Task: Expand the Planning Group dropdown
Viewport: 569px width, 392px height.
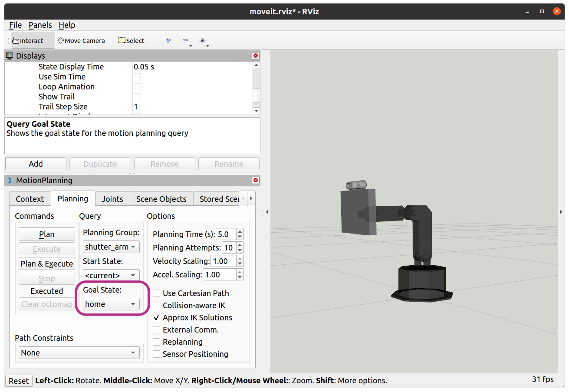Action: pyautogui.click(x=111, y=247)
